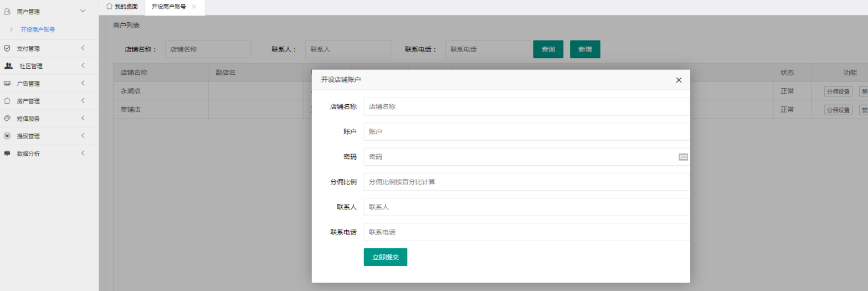Close the 开设商户账号 tab
The width and height of the screenshot is (868, 291).
tap(194, 7)
